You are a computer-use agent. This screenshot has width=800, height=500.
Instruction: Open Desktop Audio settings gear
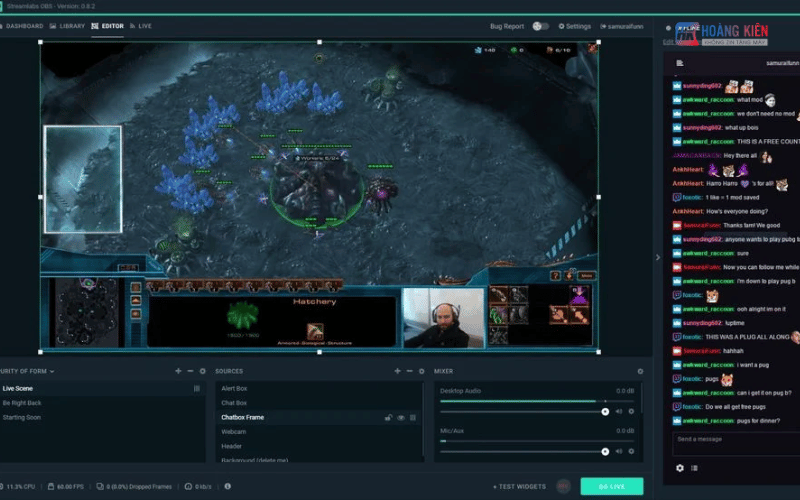631,411
